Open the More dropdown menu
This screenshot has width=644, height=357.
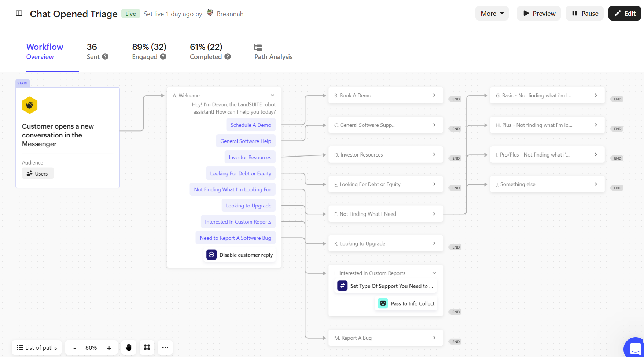click(492, 14)
